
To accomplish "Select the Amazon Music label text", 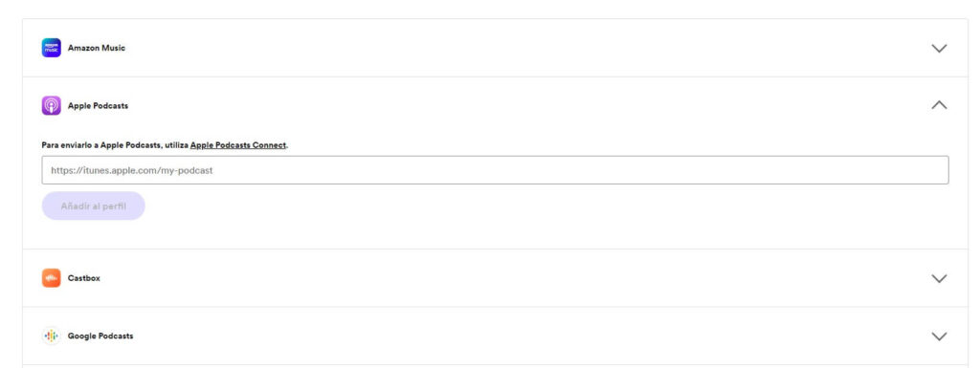I will [x=97, y=48].
